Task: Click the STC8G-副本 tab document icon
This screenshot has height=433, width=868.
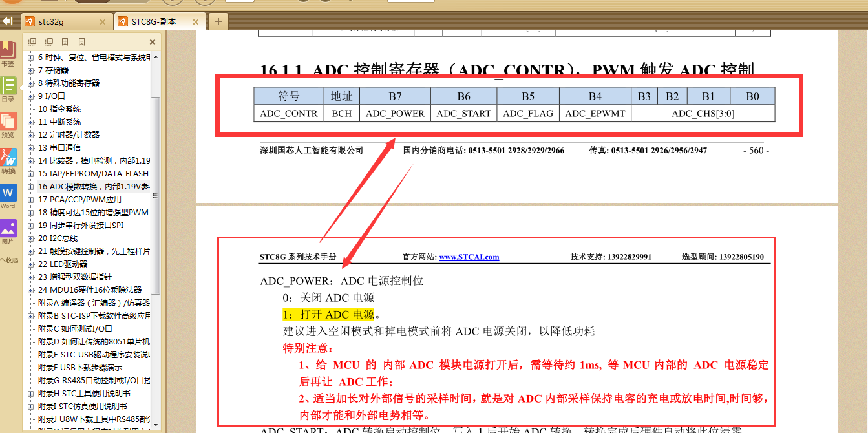Action: click(x=123, y=21)
